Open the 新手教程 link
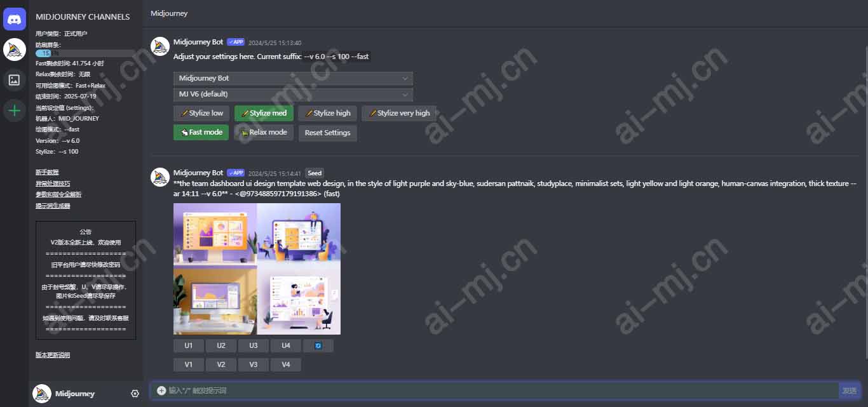Image resolution: width=868 pixels, height=407 pixels. 47,172
